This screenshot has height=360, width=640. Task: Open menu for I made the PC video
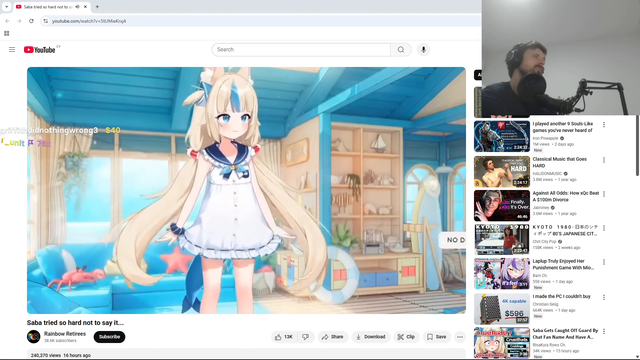coord(604,297)
